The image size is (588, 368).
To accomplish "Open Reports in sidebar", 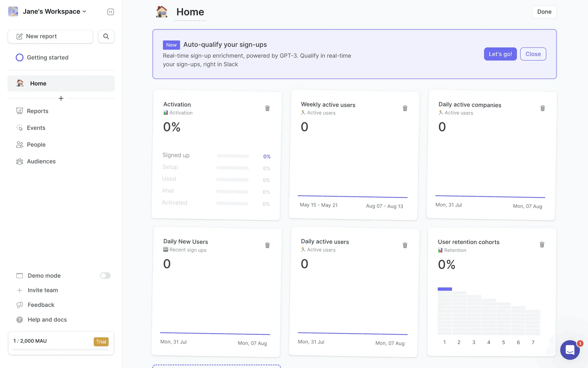I will tap(37, 111).
